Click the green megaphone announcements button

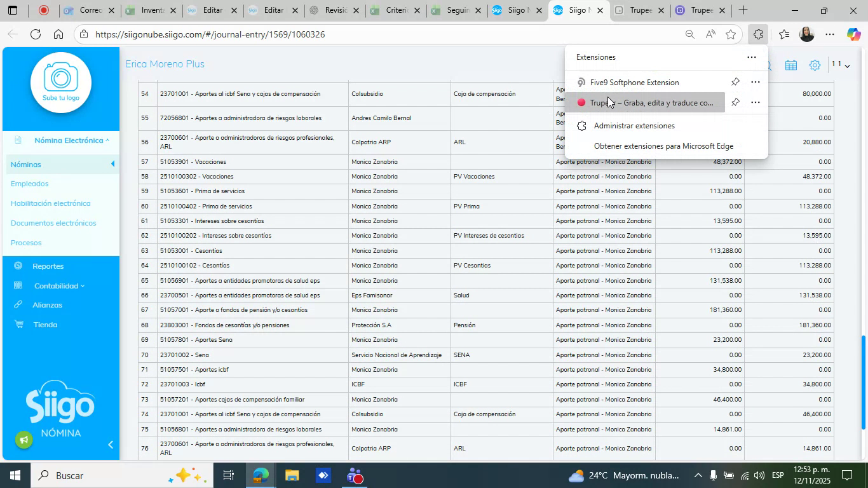tap(24, 440)
